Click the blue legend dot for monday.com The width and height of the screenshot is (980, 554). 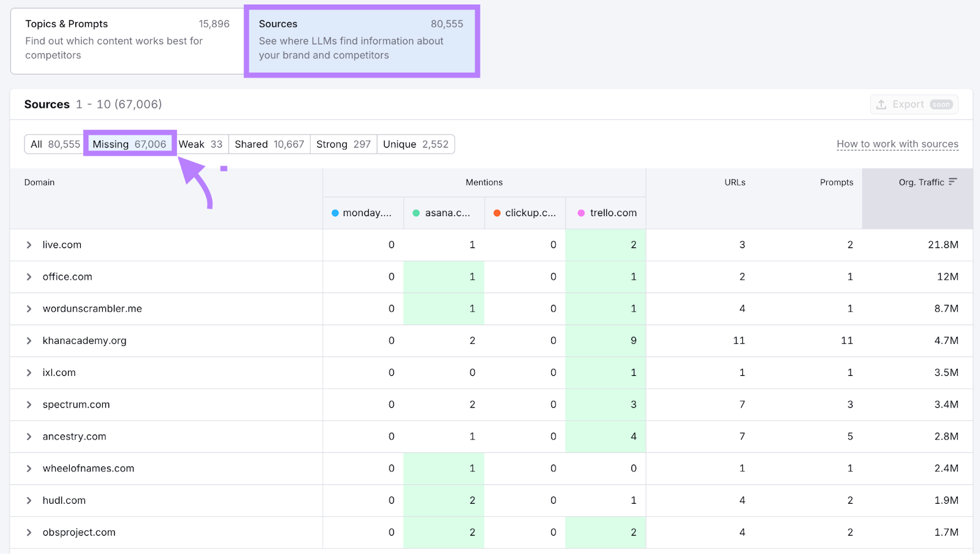click(x=335, y=212)
